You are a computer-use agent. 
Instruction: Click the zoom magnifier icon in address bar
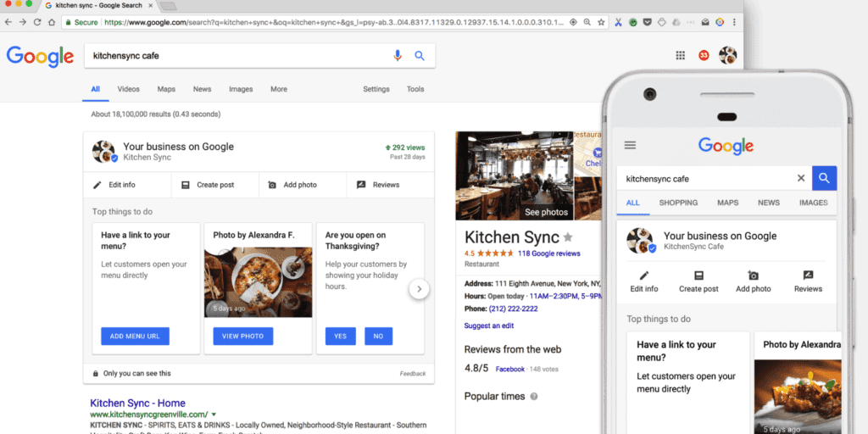(x=587, y=22)
